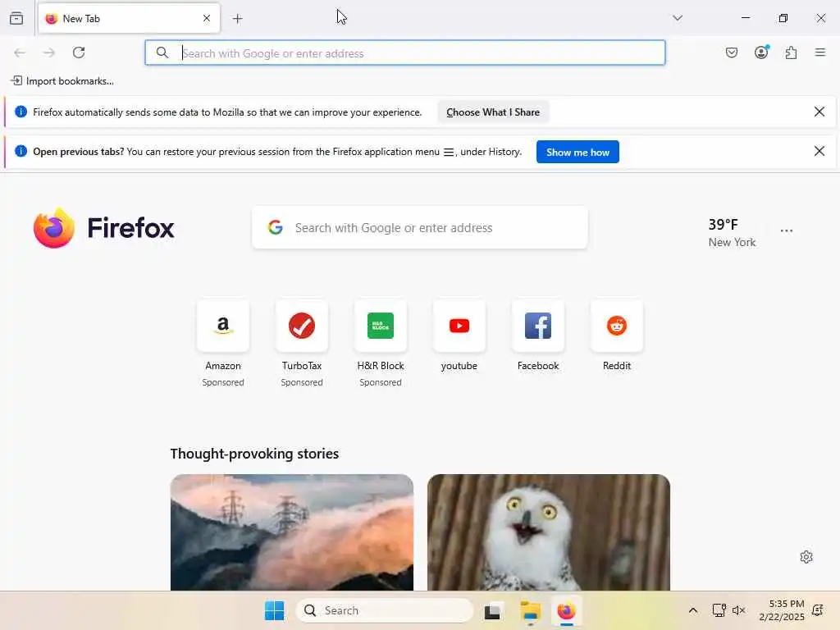This screenshot has width=840, height=630.
Task: Open the weather widget three-dot menu
Action: point(787,231)
